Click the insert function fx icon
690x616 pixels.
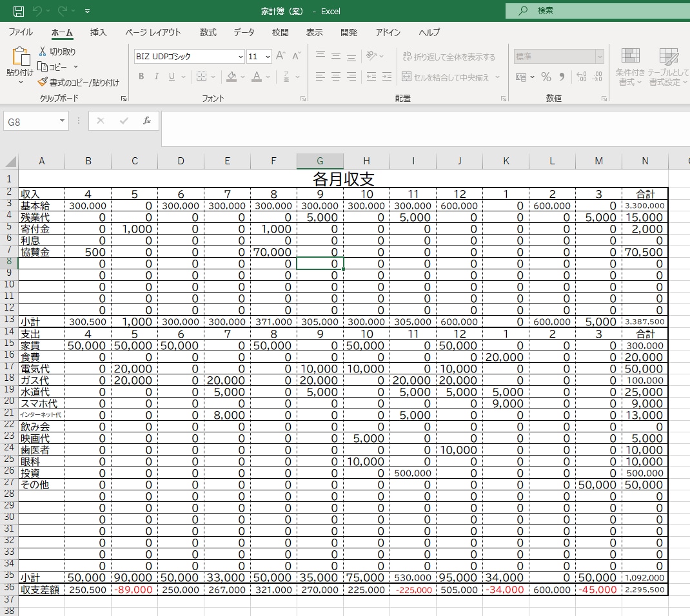(x=147, y=121)
